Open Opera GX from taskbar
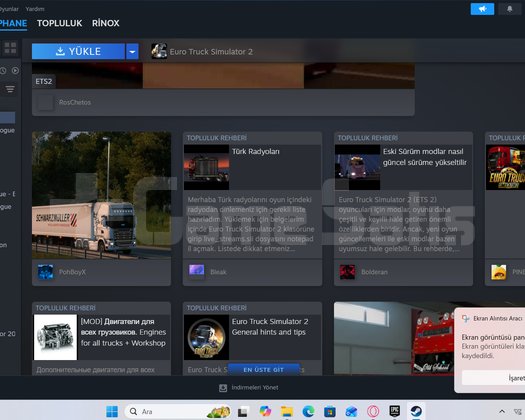 pyautogui.click(x=373, y=411)
